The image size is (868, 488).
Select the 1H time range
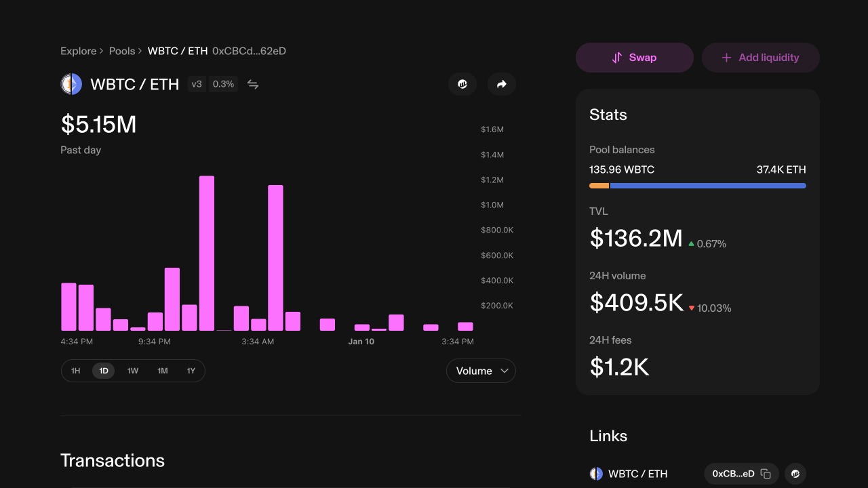pos(76,371)
